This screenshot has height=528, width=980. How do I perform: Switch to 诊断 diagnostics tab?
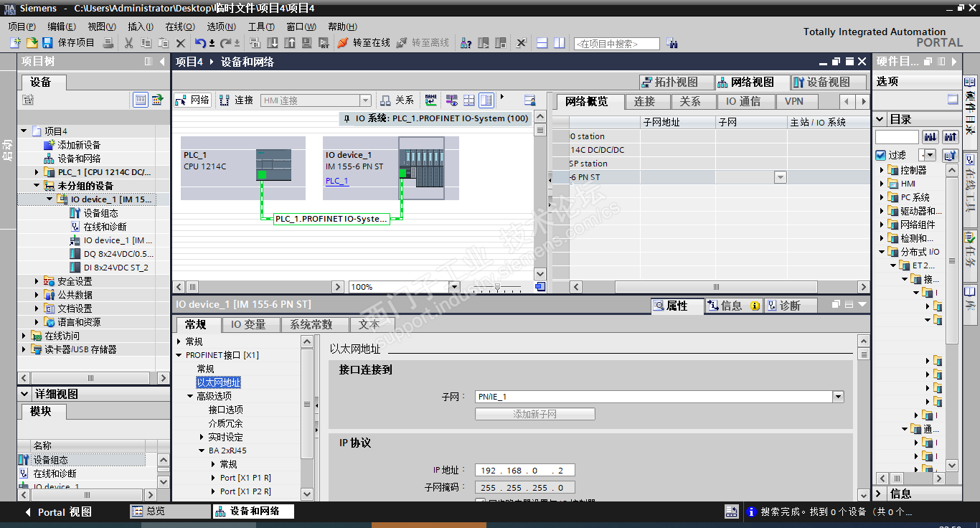click(x=790, y=306)
